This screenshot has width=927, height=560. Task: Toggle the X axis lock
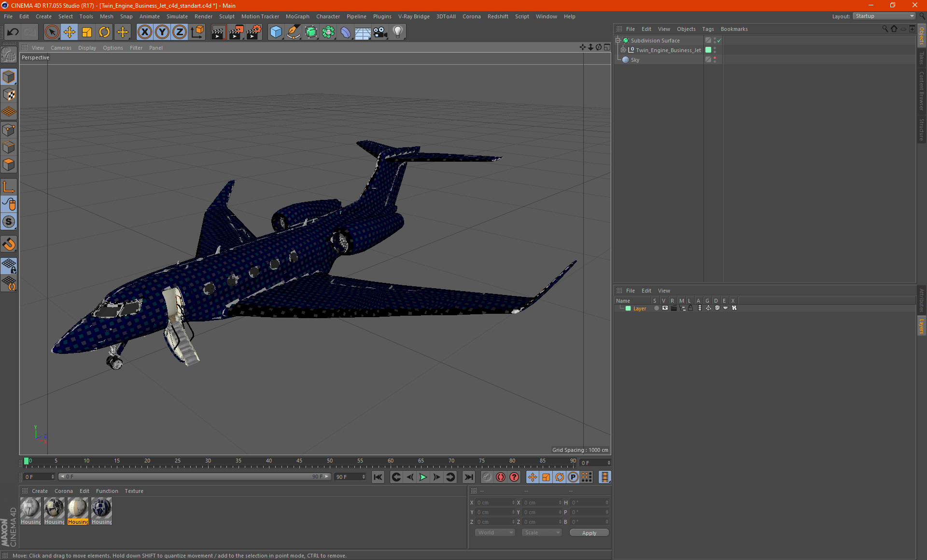(x=144, y=32)
